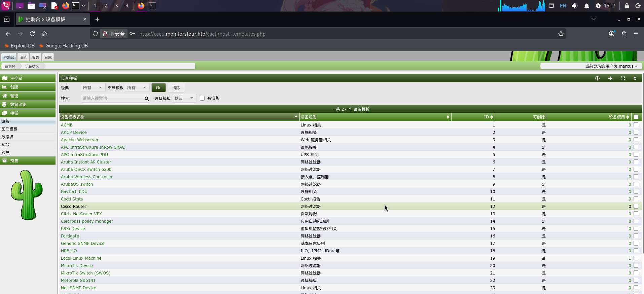Click the shield tracking protection icon
The height and width of the screenshot is (294, 644).
(x=95, y=34)
